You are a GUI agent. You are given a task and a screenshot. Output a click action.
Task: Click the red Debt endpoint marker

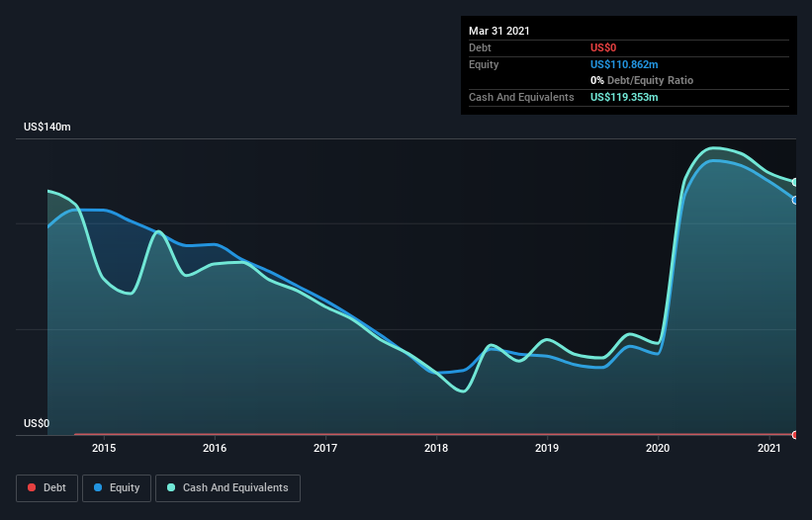[795, 435]
